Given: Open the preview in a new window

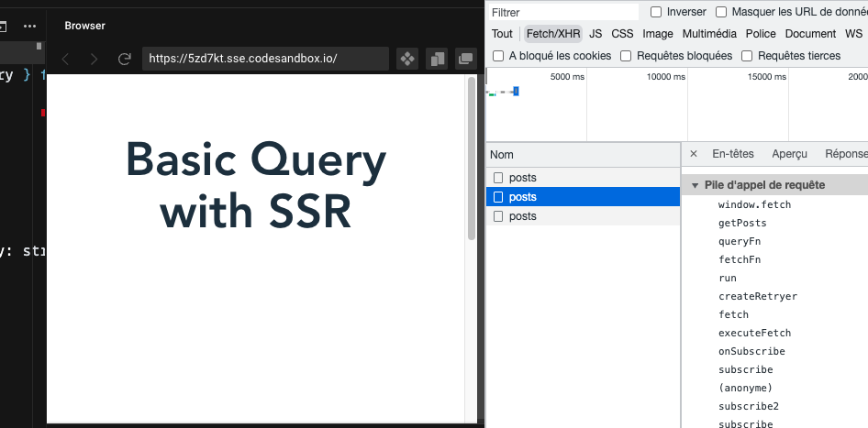Looking at the screenshot, I should pyautogui.click(x=465, y=59).
